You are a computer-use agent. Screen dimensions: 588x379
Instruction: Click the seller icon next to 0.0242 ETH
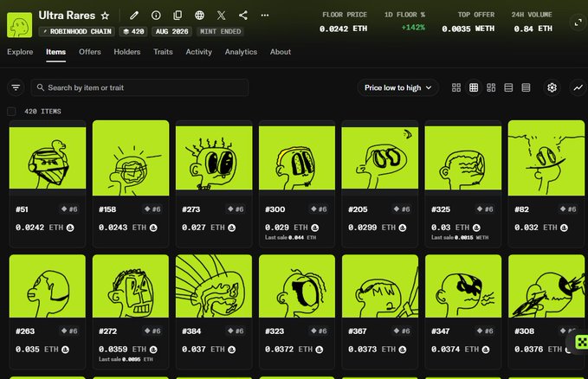tap(70, 228)
